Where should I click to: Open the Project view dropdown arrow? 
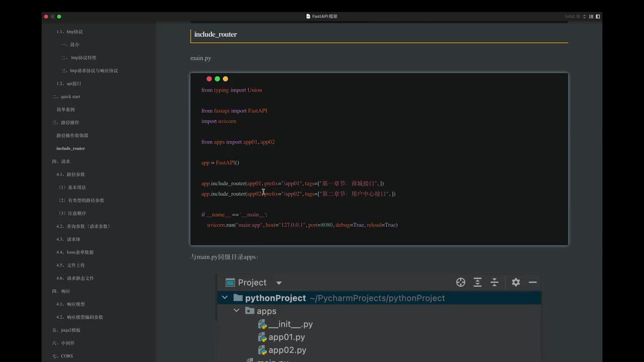point(279,283)
